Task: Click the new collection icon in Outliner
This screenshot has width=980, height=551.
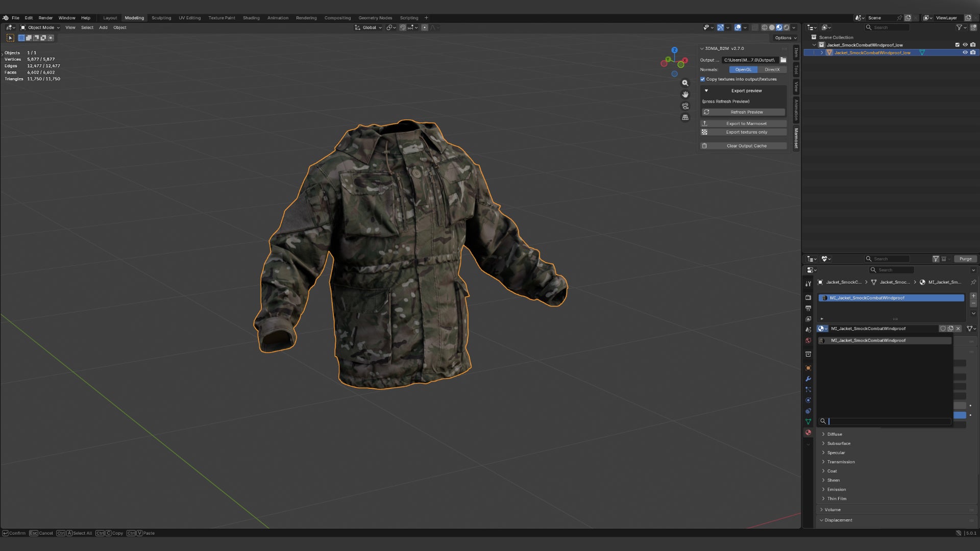Action: (973, 28)
